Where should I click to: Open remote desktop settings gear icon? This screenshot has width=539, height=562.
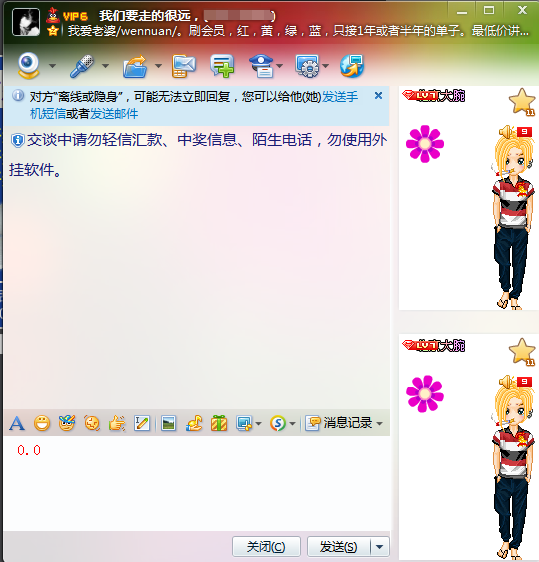(x=307, y=66)
